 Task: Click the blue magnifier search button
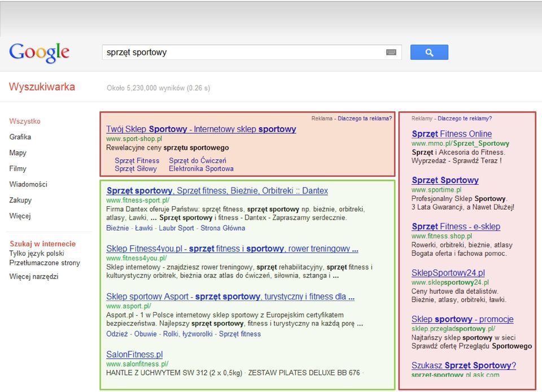[x=429, y=52]
